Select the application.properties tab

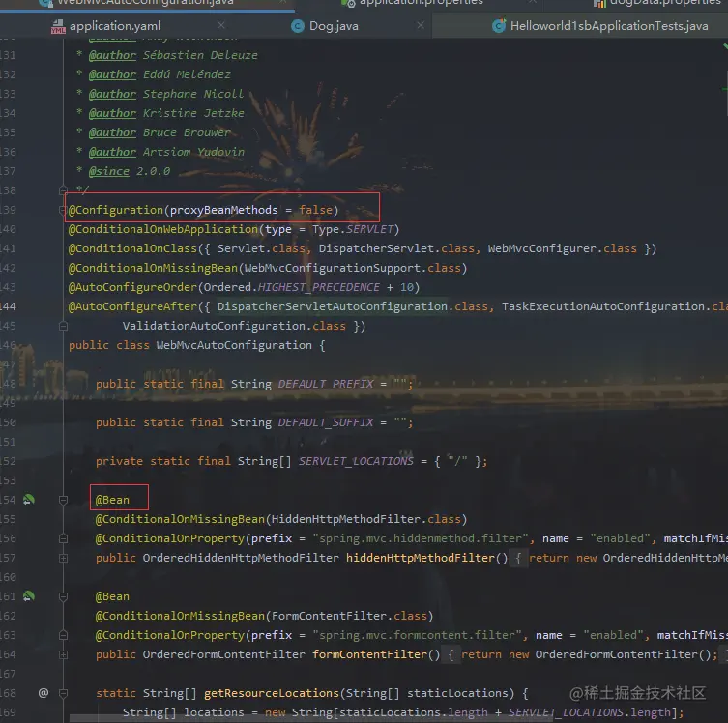point(422,3)
